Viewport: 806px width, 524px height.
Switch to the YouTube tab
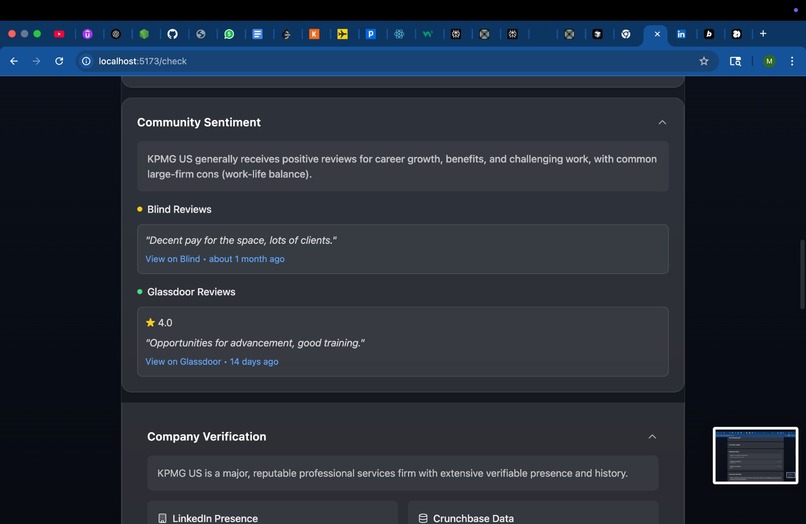59,34
